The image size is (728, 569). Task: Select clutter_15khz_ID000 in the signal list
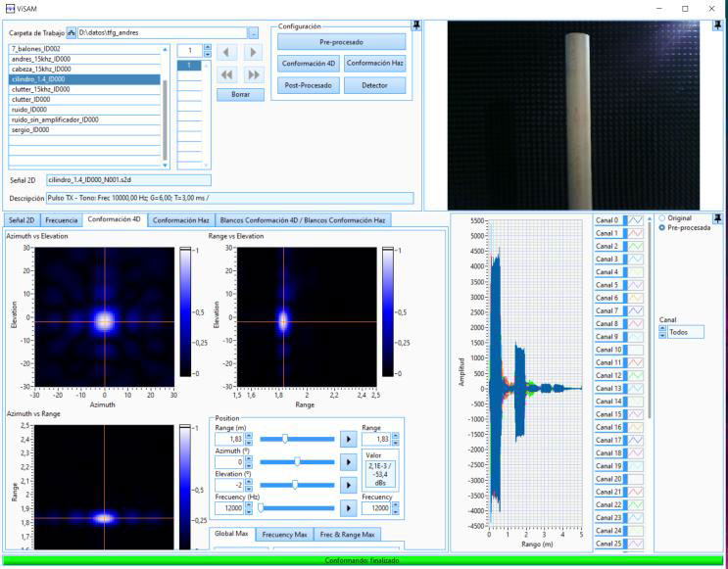pos(41,89)
